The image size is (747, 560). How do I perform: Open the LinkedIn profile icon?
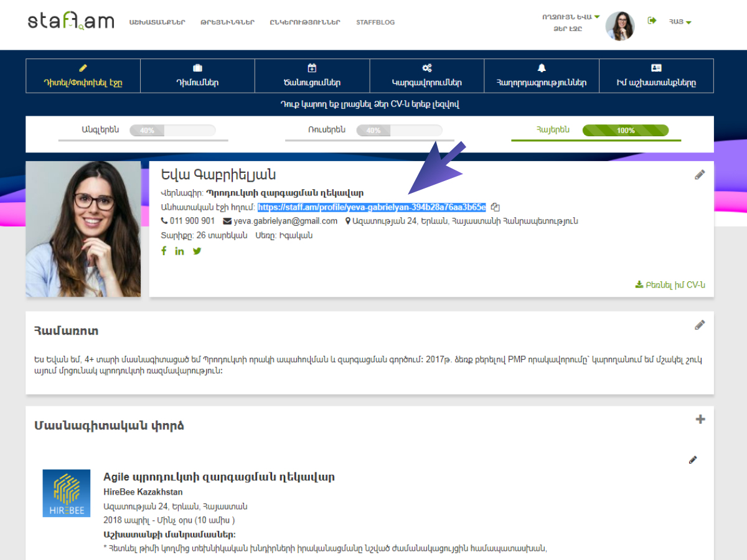[x=179, y=251]
